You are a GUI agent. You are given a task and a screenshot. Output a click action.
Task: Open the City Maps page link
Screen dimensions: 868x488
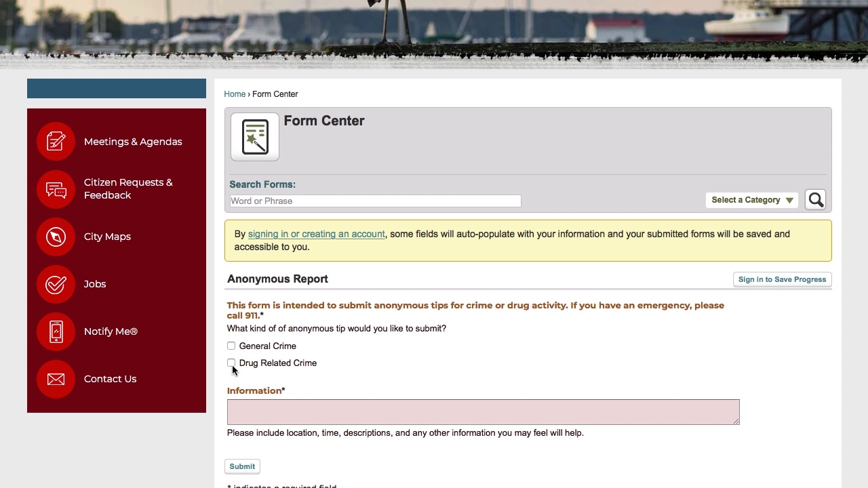pyautogui.click(x=107, y=237)
